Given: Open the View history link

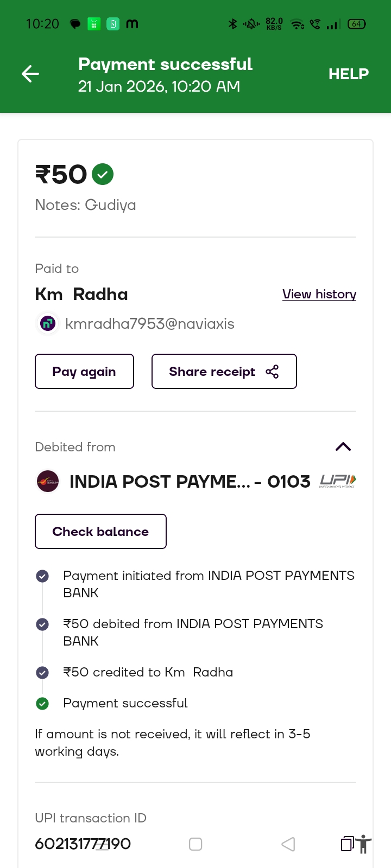Looking at the screenshot, I should 319,294.
